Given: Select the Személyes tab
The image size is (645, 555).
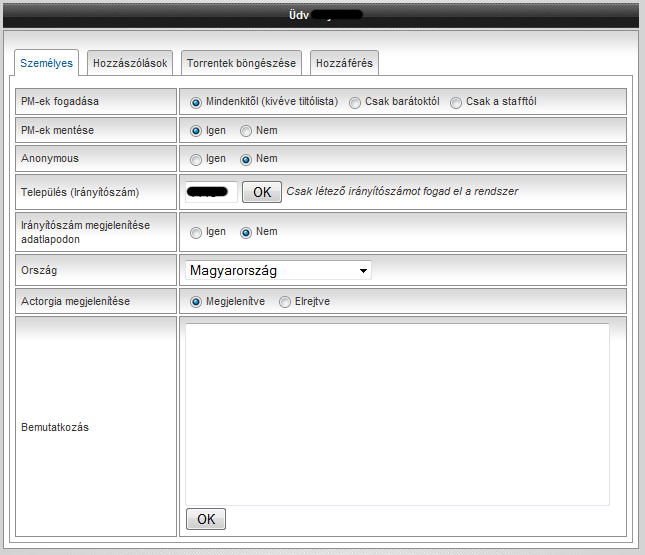Looking at the screenshot, I should (x=46, y=63).
